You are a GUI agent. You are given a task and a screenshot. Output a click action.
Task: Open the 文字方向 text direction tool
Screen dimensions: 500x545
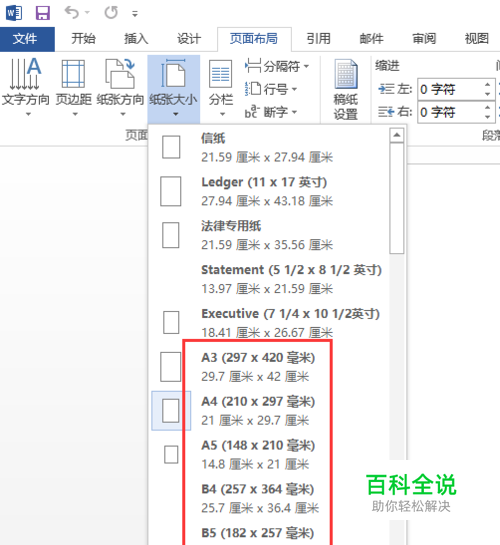pyautogui.click(x=26, y=88)
